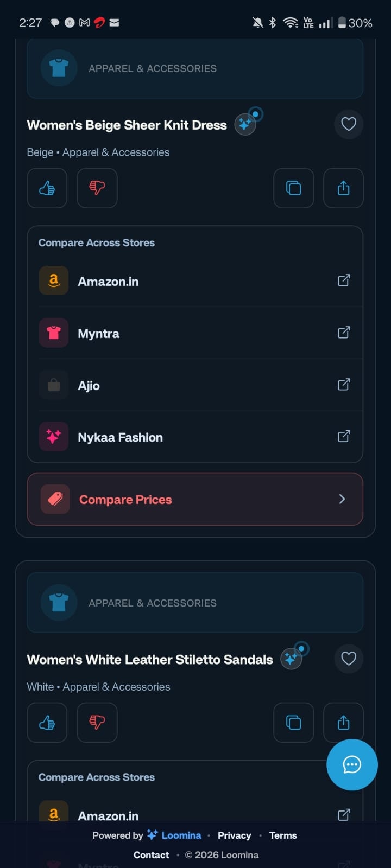Screen dimensions: 391x868
Task: Favorite the White Leather Stiletto Sandals
Action: coord(348,659)
